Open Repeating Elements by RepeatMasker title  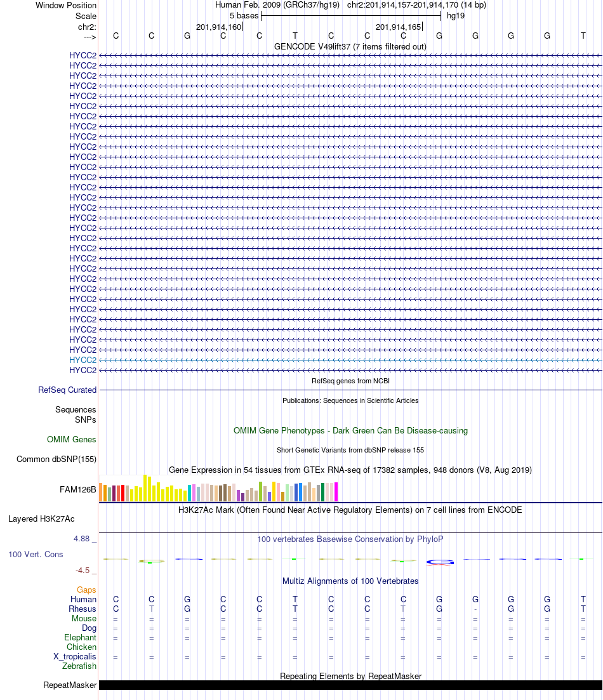pos(350,676)
